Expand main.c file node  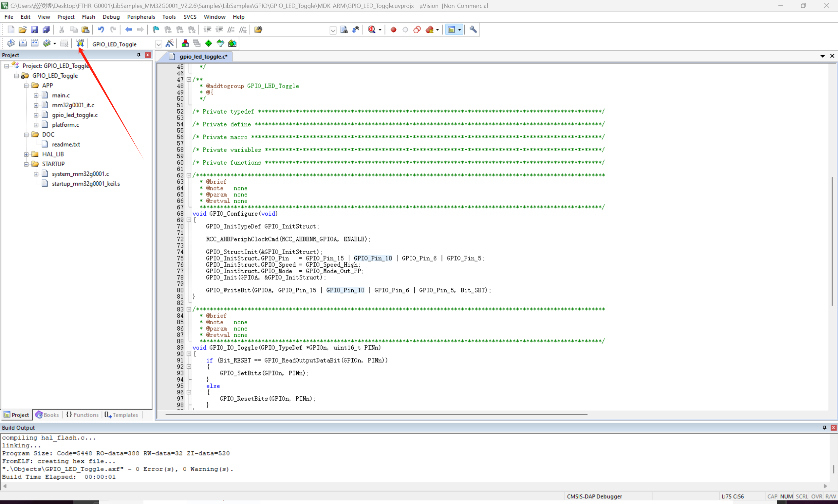pyautogui.click(x=36, y=96)
